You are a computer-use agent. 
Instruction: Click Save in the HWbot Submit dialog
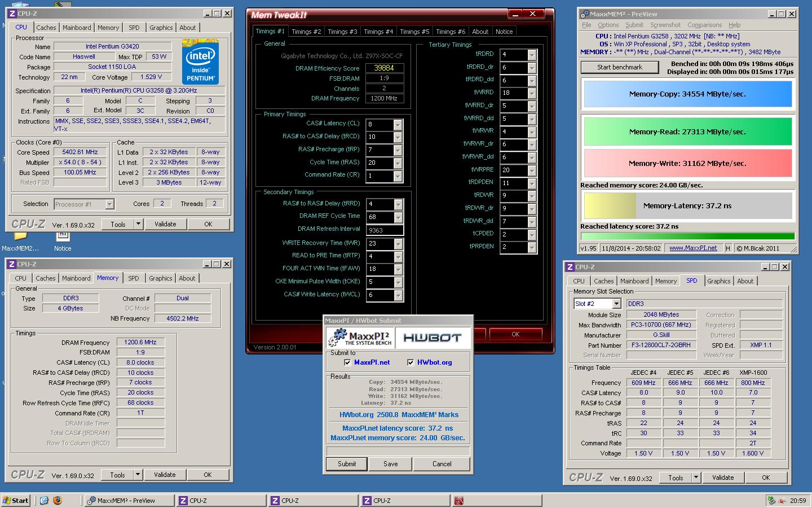pyautogui.click(x=391, y=464)
